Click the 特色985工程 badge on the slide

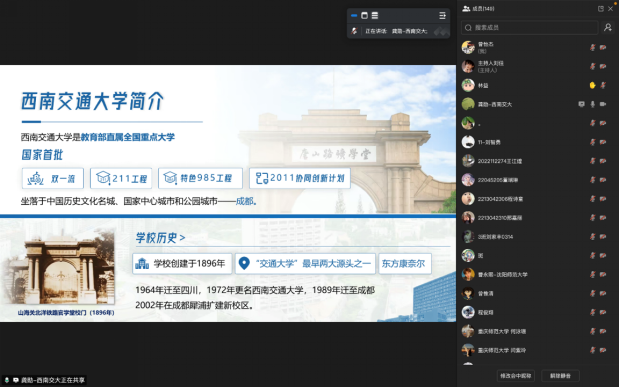200,178
